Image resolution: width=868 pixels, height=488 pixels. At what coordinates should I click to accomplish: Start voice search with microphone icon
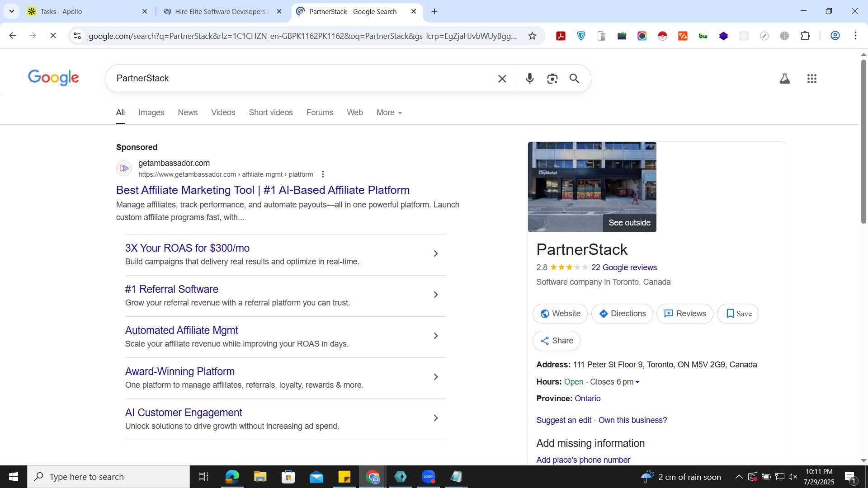530,79
